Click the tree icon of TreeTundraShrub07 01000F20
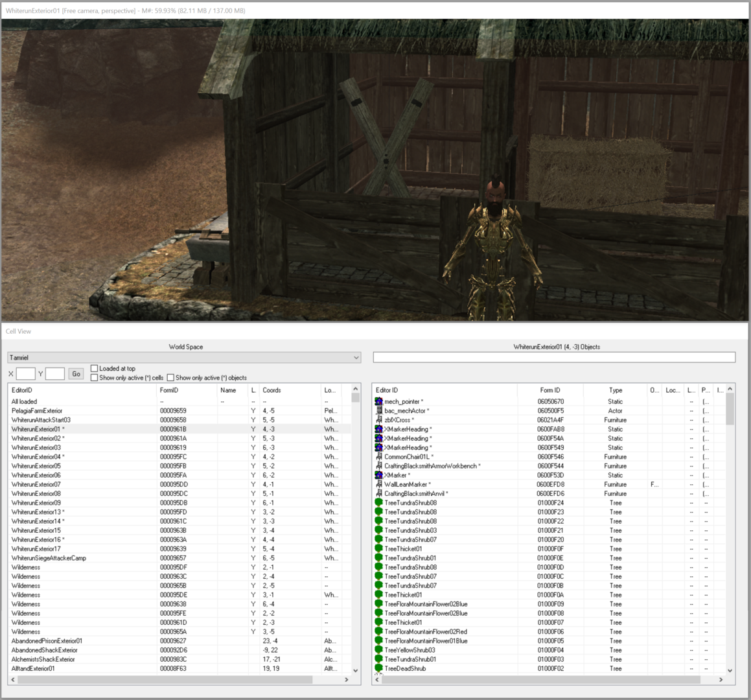The image size is (751, 700). coord(378,539)
